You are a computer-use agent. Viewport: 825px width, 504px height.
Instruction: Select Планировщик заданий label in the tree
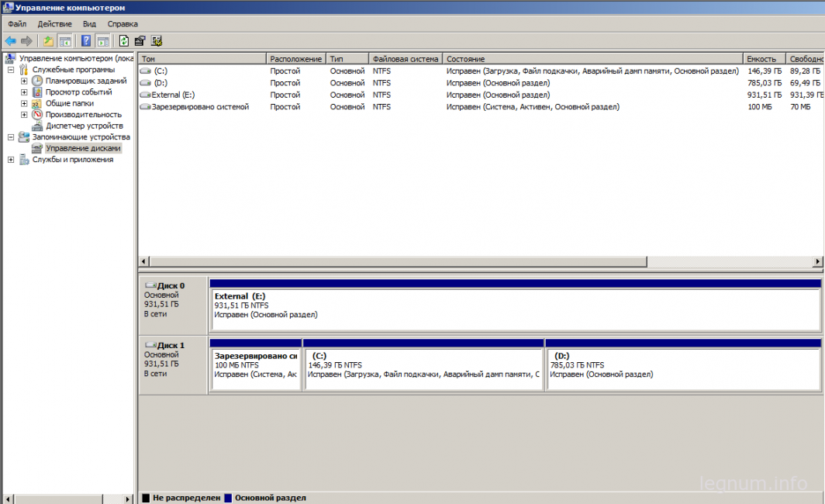(x=86, y=81)
